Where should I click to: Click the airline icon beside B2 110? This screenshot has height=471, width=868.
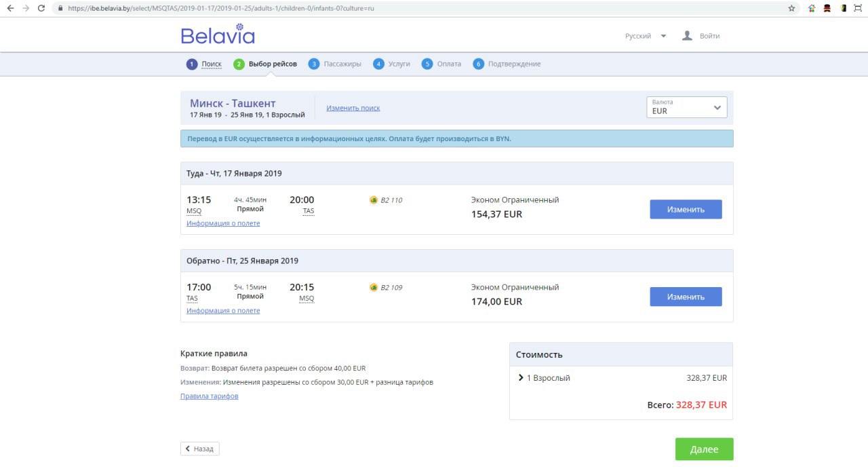[373, 200]
